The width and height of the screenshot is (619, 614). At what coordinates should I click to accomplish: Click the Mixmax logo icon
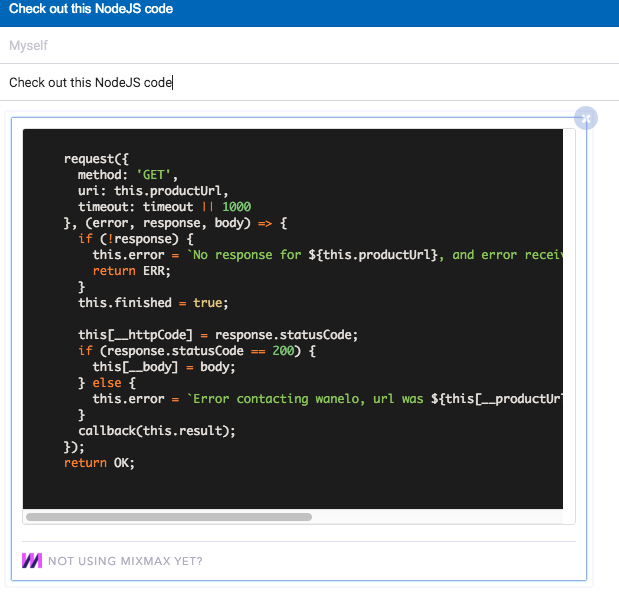tap(32, 561)
